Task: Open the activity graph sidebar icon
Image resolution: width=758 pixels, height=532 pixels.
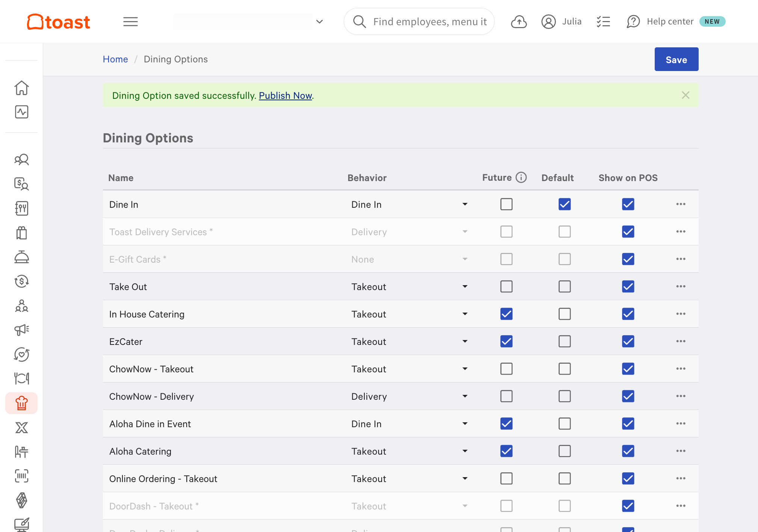Action: [21, 112]
